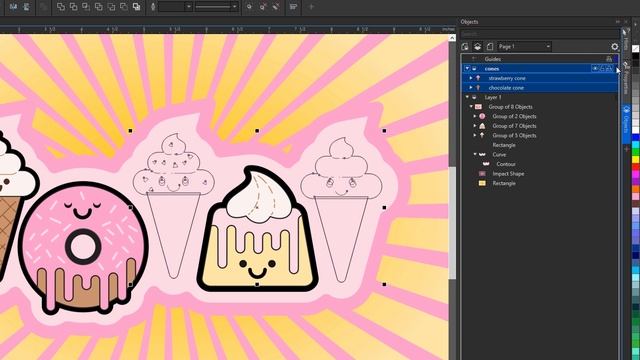Click the sprinkled strawberry cone outline on canvas
Screen dimensions: 640x360
pyautogui.click(x=174, y=205)
